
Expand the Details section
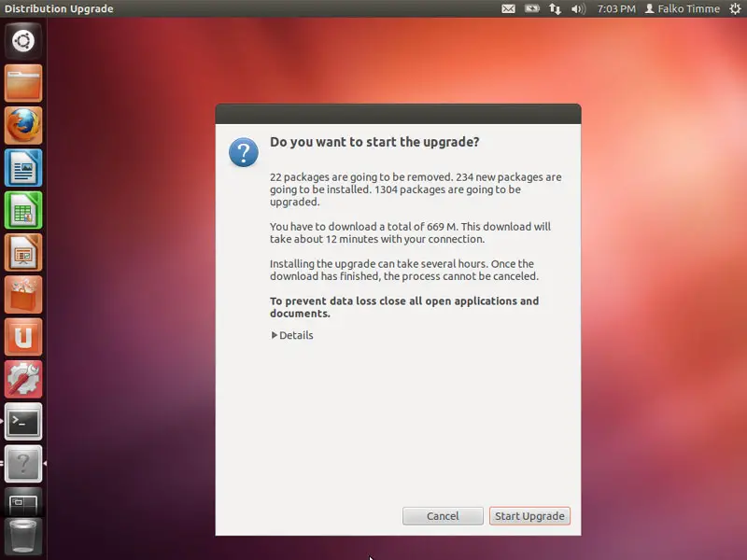[x=292, y=335]
